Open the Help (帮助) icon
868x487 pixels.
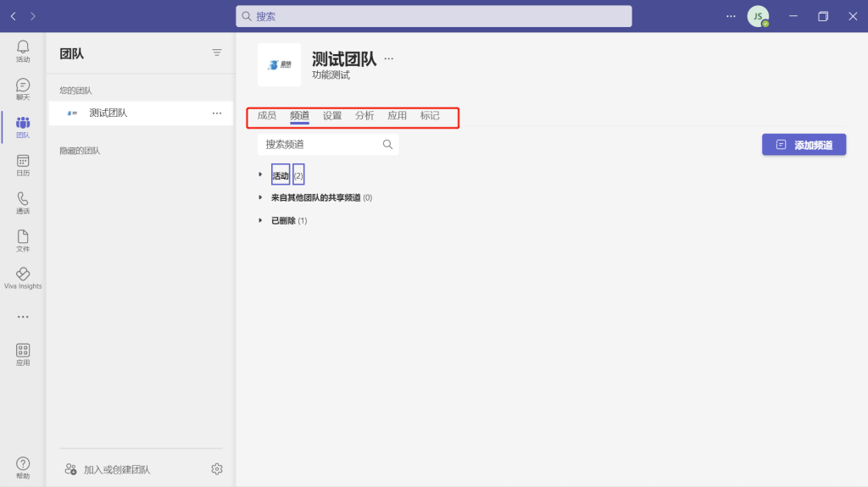pos(23,468)
